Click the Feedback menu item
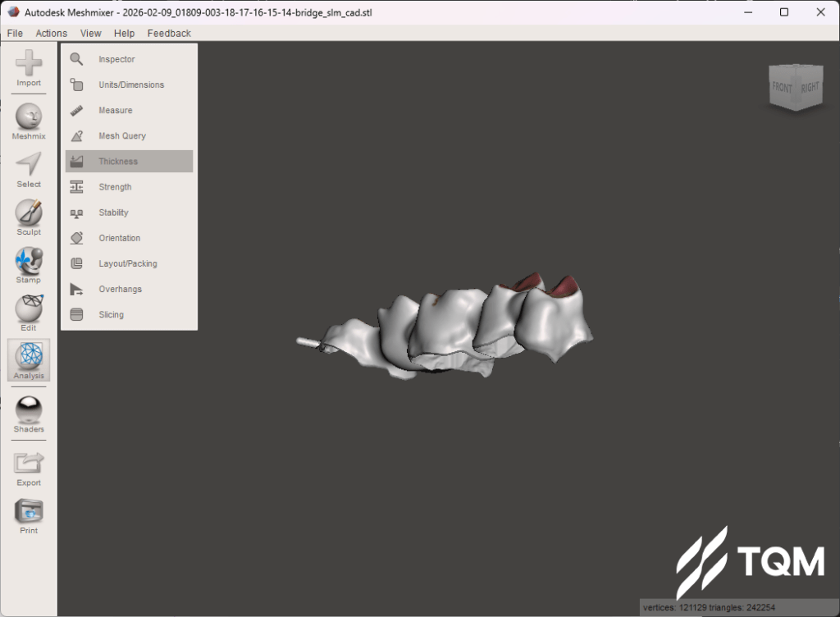Image resolution: width=840 pixels, height=617 pixels. (169, 33)
